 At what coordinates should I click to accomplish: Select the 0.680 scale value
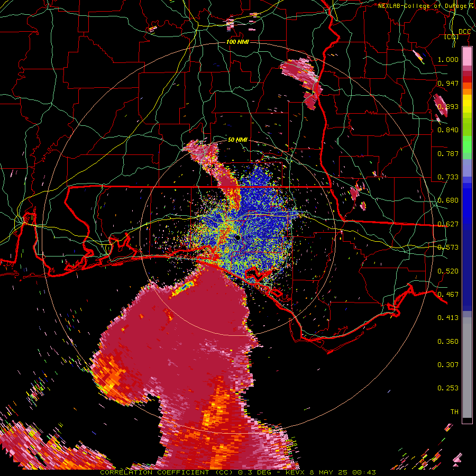click(448, 200)
